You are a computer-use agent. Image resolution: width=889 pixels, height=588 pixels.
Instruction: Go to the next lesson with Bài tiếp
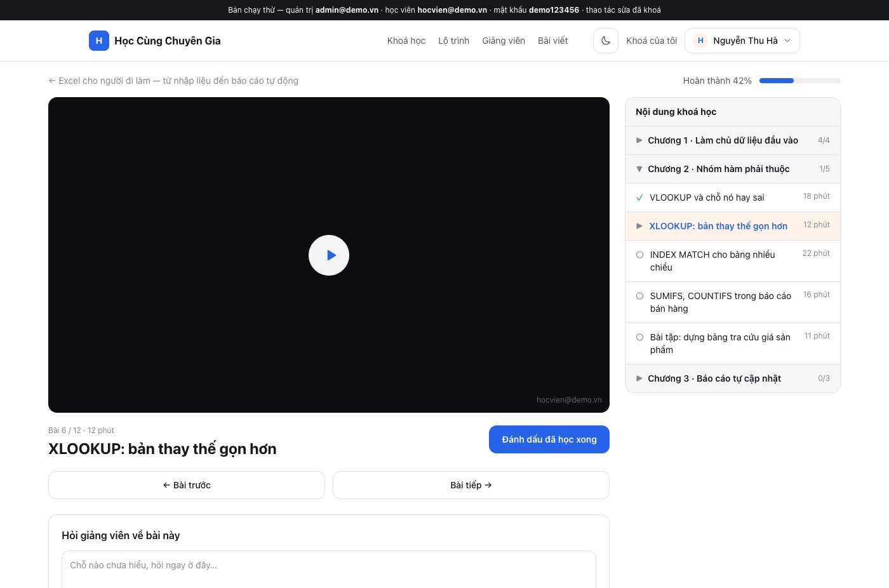pos(471,485)
